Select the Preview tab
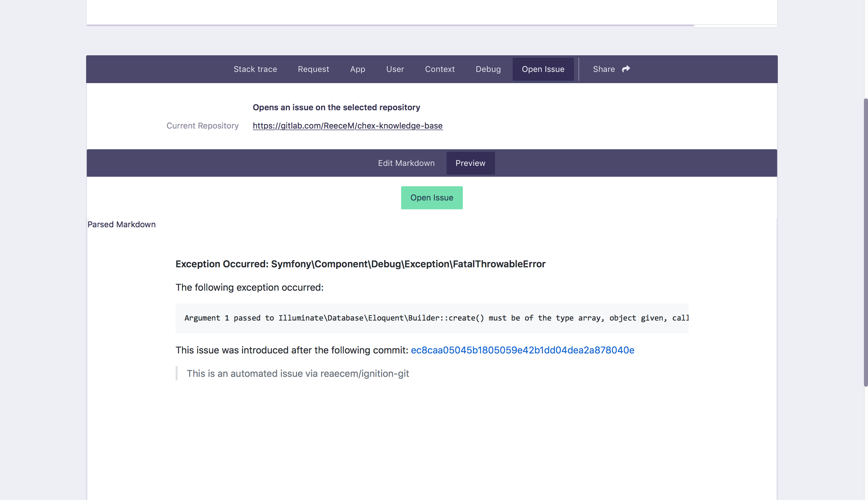 [470, 163]
